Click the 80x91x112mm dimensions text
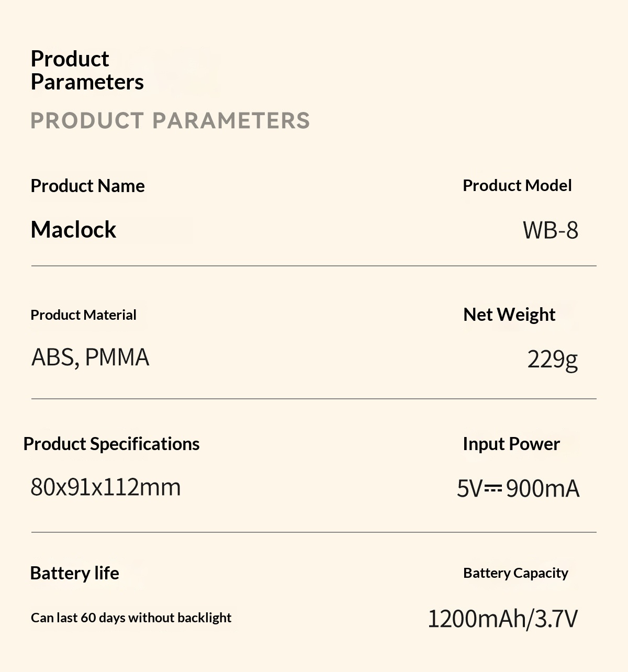The width and height of the screenshot is (628, 672). coord(106,487)
